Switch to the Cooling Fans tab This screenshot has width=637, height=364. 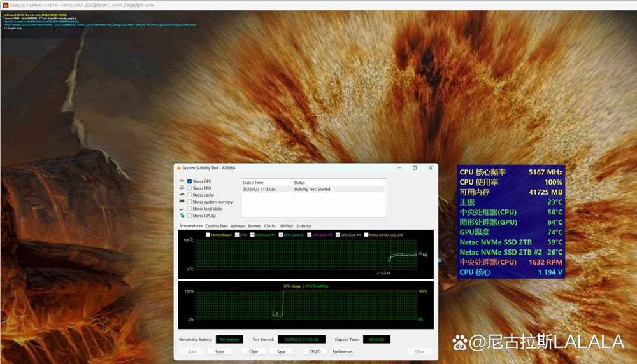(x=216, y=226)
